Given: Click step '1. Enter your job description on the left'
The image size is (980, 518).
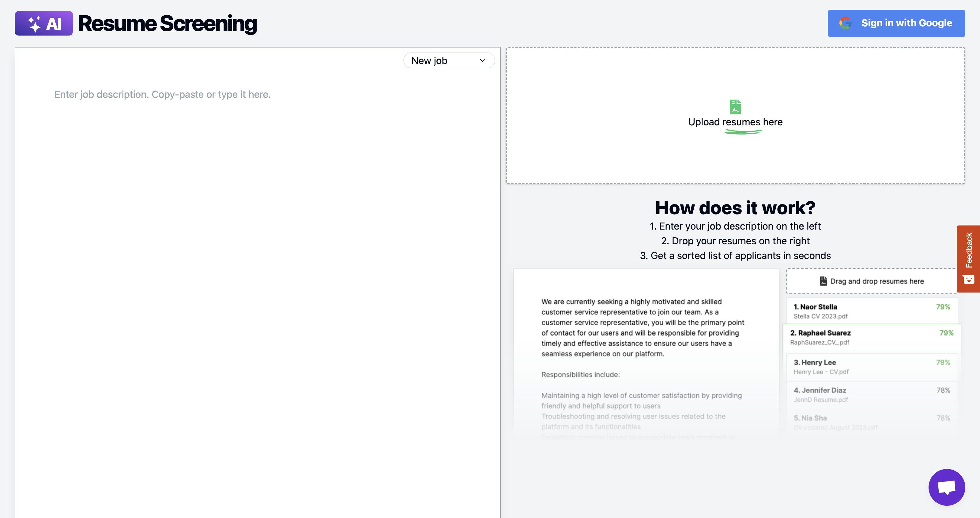Looking at the screenshot, I should 735,226.
